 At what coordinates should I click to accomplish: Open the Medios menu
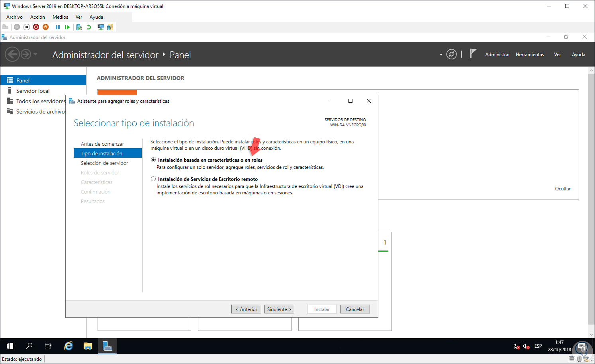[x=60, y=17]
